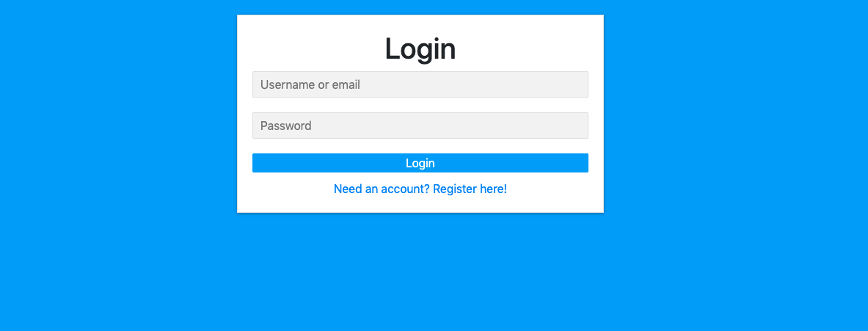Click the white Login label on the blue button
The height and width of the screenshot is (331, 868).
pos(420,163)
